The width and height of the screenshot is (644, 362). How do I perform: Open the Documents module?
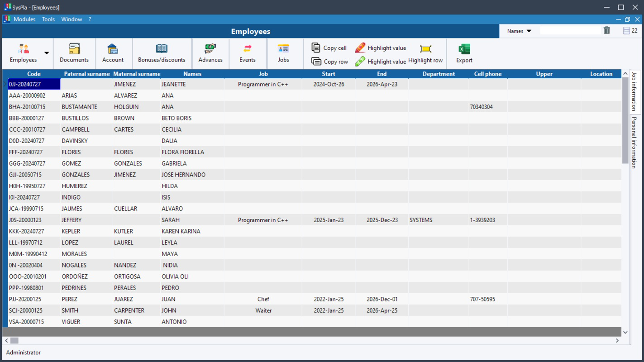[74, 53]
